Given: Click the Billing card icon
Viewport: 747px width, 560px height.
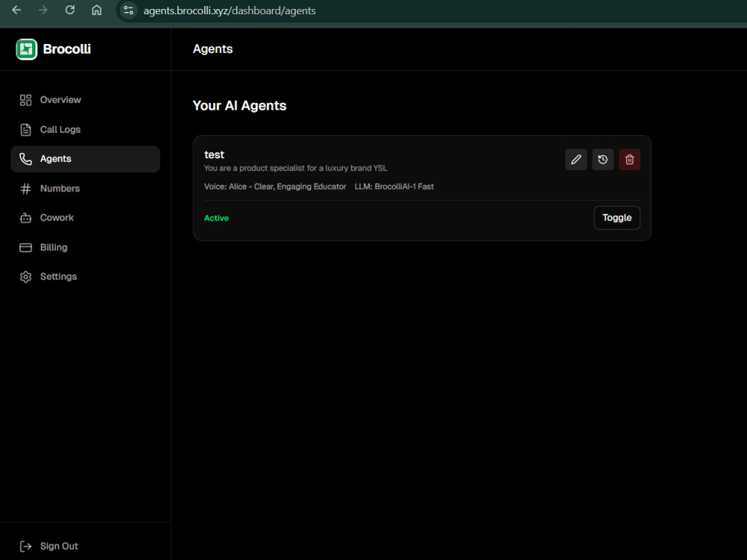Looking at the screenshot, I should tap(25, 248).
